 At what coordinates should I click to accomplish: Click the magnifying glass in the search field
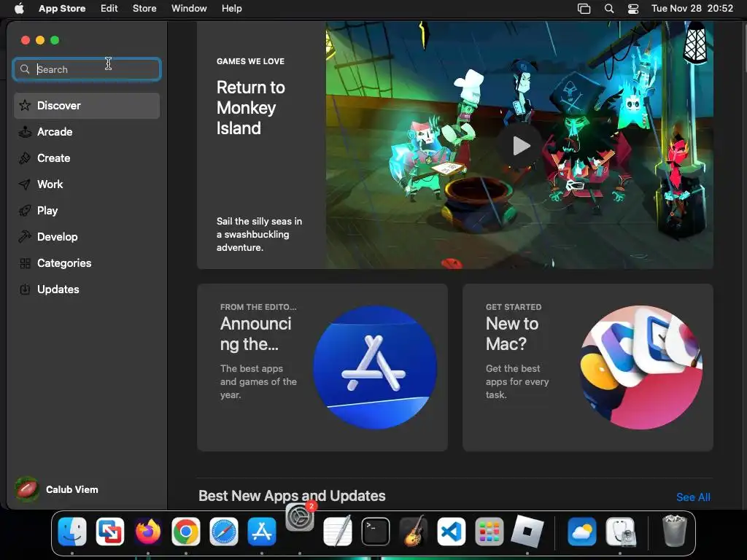point(25,69)
